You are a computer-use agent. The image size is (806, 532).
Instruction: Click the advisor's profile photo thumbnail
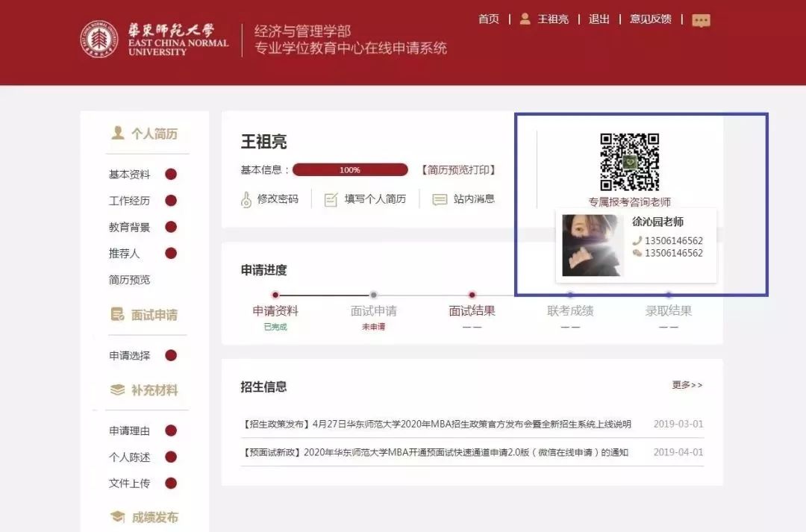pyautogui.click(x=591, y=245)
